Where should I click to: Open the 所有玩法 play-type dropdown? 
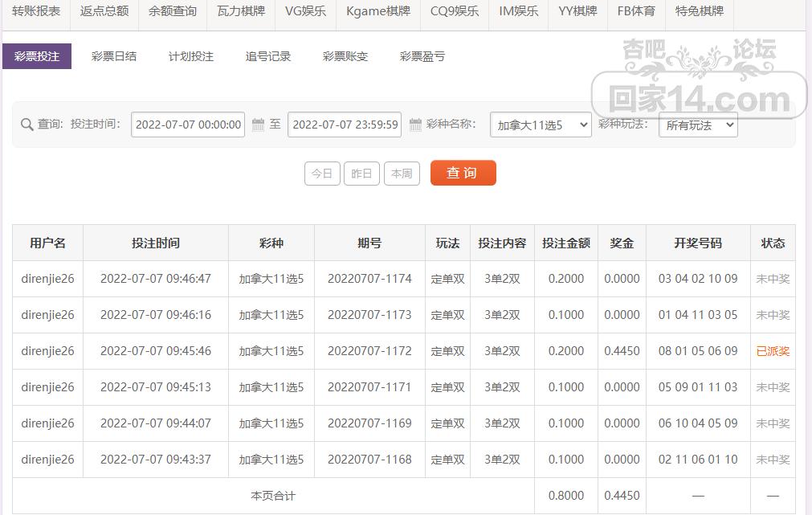697,125
